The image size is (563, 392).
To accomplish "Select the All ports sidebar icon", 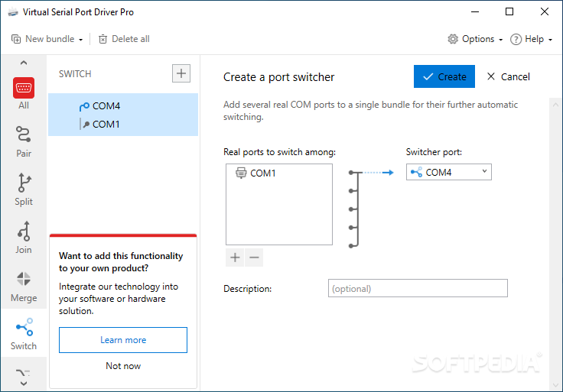I will point(24,93).
